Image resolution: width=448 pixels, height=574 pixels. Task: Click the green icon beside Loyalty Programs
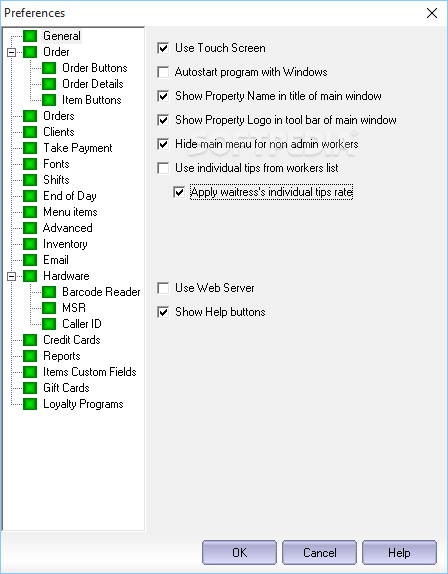click(30, 404)
